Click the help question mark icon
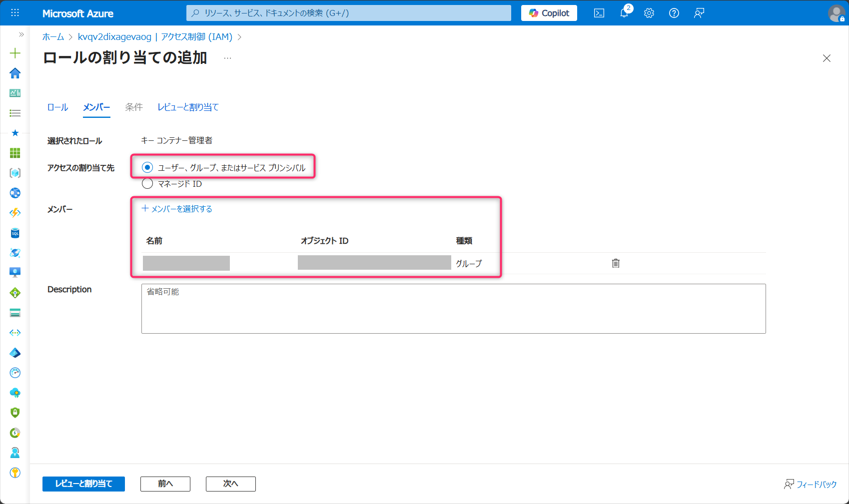849x504 pixels. 674,13
